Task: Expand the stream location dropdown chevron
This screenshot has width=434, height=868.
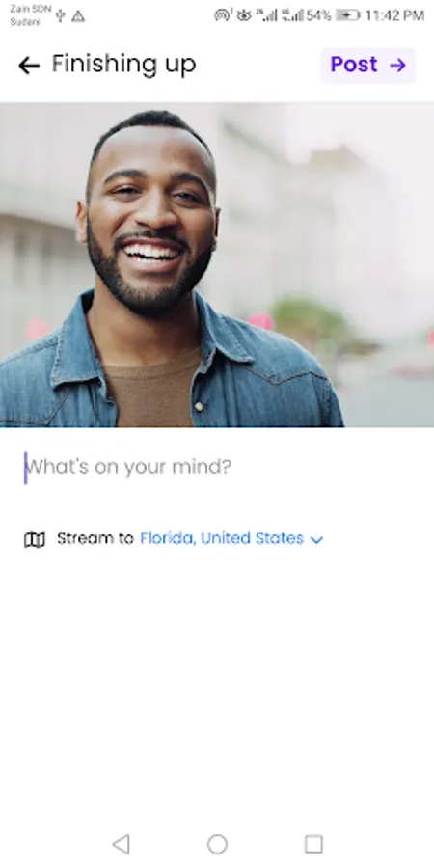Action: tap(316, 540)
